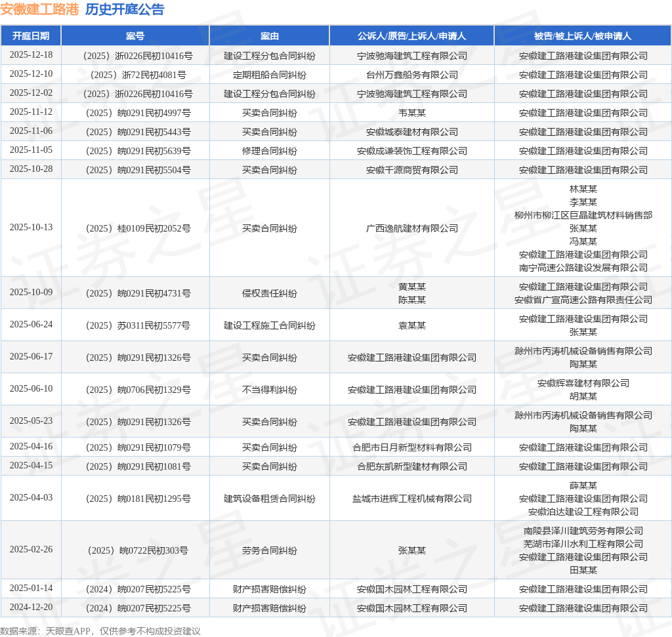Click case number (2025)苏0311民初5577号

pos(138,325)
